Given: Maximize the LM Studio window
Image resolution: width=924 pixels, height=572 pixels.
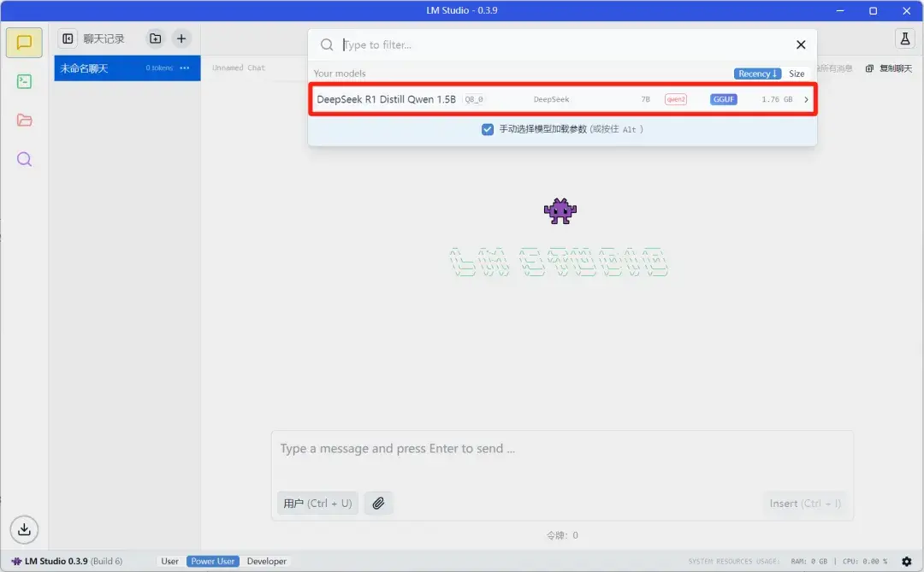Looking at the screenshot, I should [x=874, y=10].
